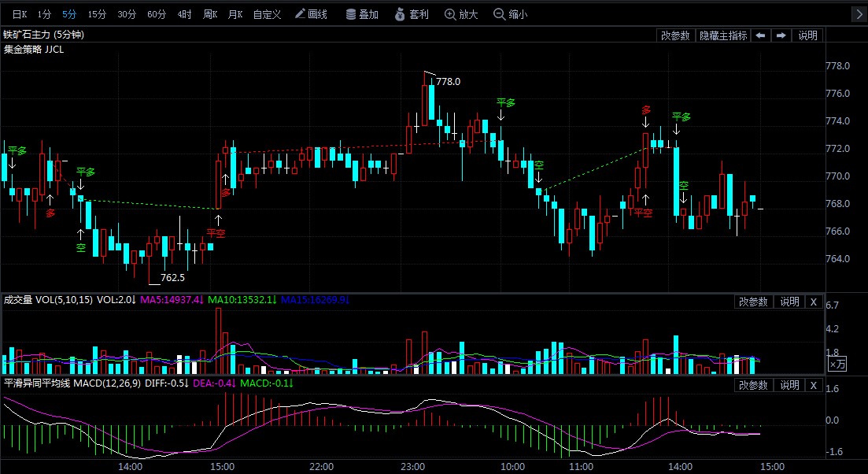Go to previous indicator with left arrow

point(761,35)
